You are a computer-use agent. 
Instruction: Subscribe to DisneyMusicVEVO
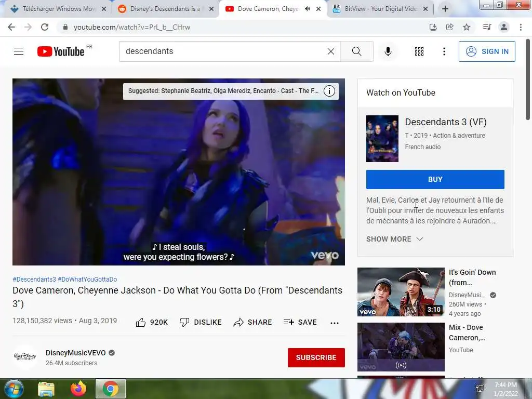pyautogui.click(x=316, y=357)
